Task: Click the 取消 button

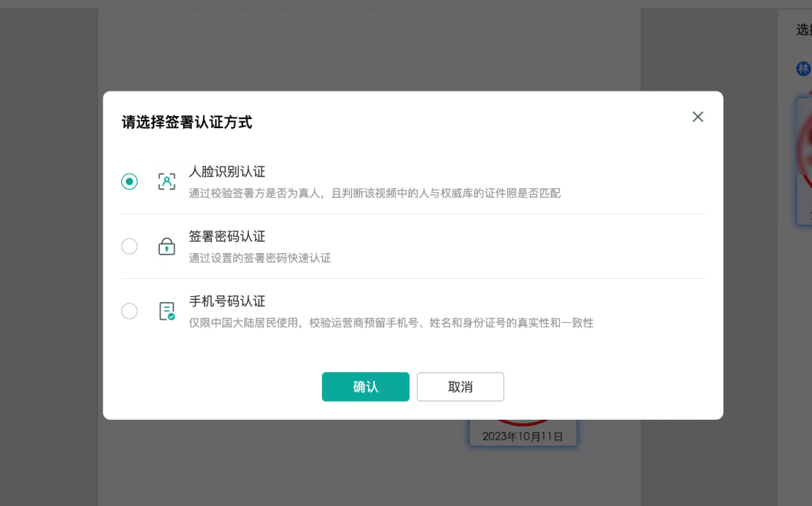Action: (x=460, y=386)
